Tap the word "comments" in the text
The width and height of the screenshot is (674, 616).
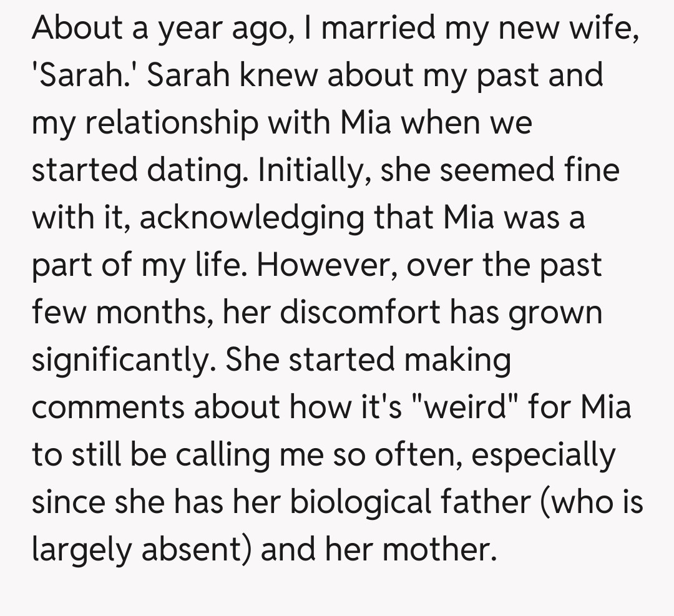point(107,407)
